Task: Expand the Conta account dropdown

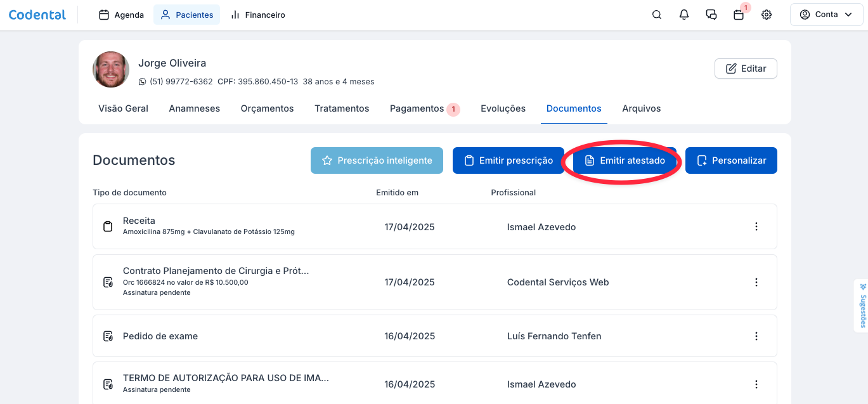Action: click(826, 15)
